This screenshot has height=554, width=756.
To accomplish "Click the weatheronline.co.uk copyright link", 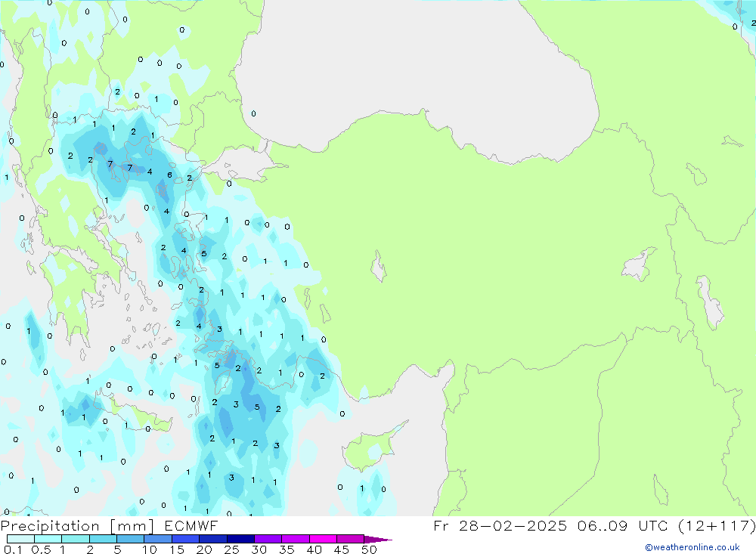I will tap(692, 547).
